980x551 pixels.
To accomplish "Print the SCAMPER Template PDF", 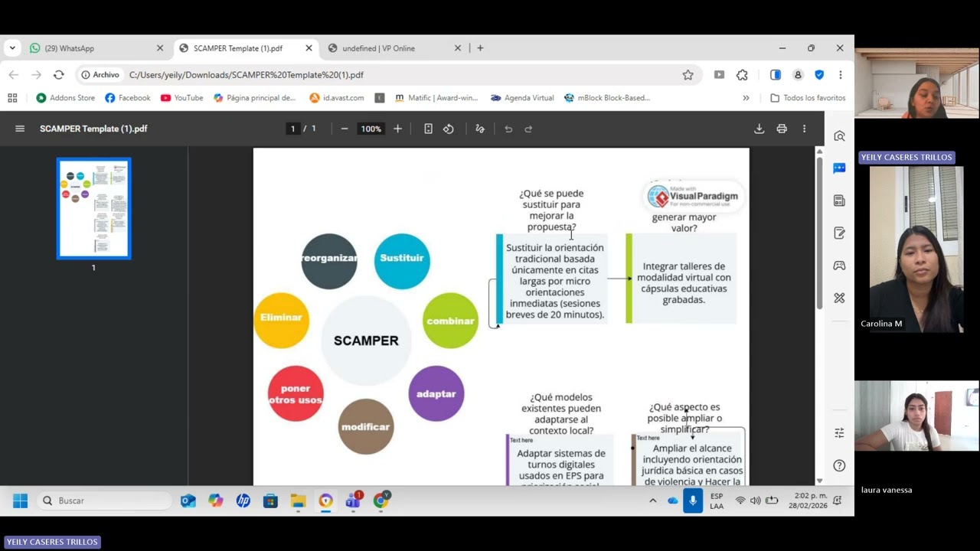I will pos(782,129).
